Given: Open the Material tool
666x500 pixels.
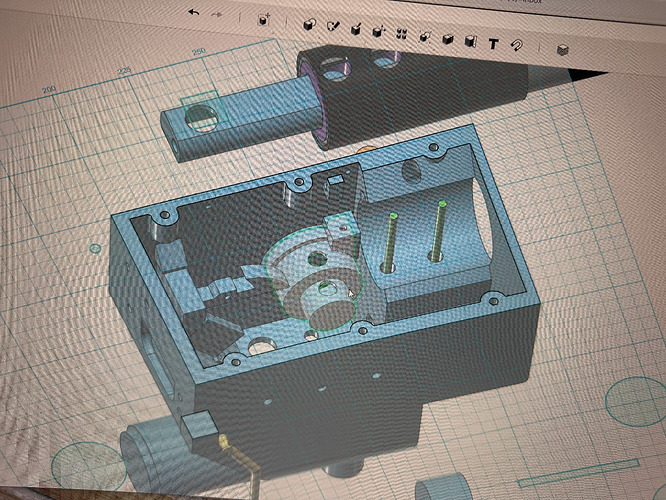Looking at the screenshot, I should click(x=562, y=50).
